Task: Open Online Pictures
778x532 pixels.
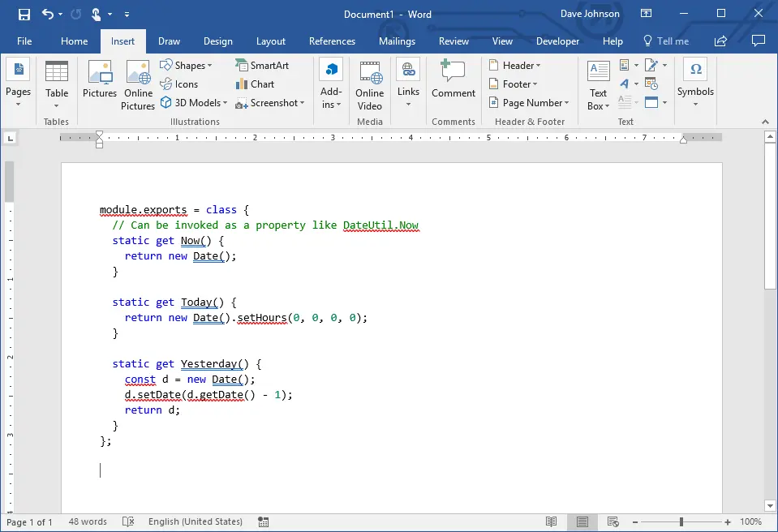Action: coord(138,85)
